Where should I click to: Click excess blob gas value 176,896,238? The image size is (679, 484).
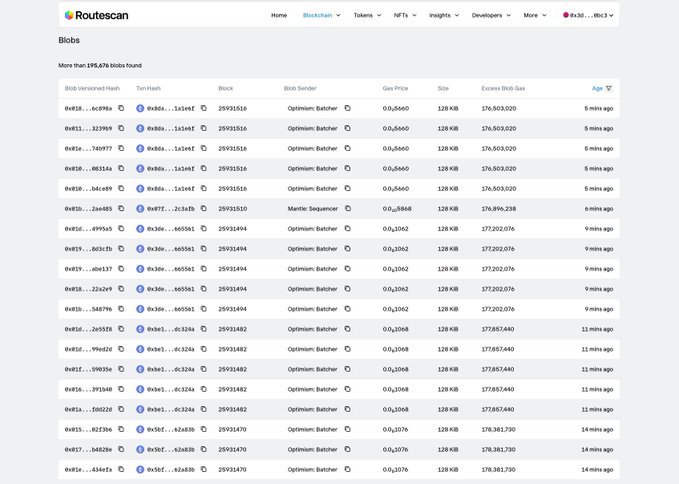click(x=499, y=209)
